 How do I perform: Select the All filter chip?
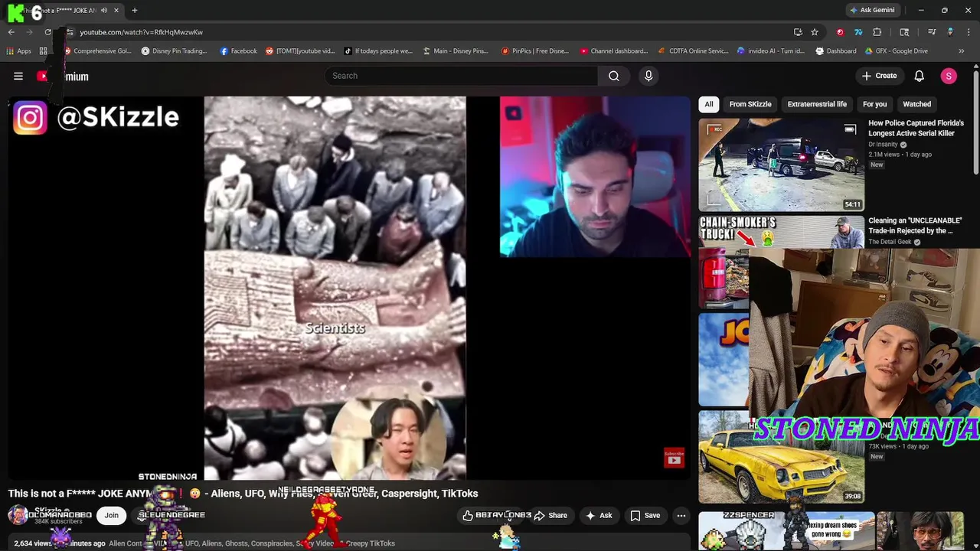pyautogui.click(x=709, y=104)
